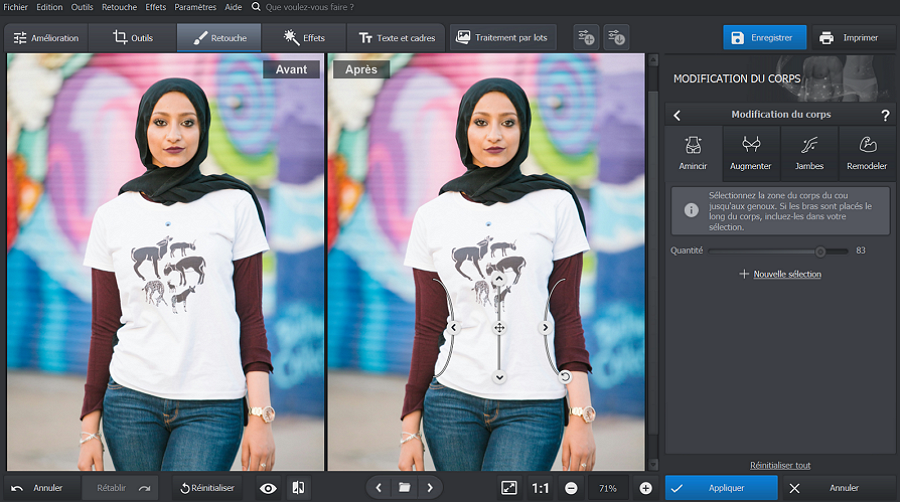Image resolution: width=900 pixels, height=502 pixels.
Task: Open the Outils menu in menu bar
Action: click(x=82, y=7)
